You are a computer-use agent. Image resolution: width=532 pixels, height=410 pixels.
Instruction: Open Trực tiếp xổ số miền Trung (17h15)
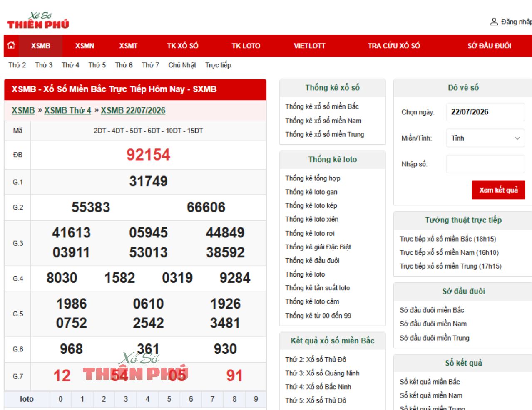450,266
